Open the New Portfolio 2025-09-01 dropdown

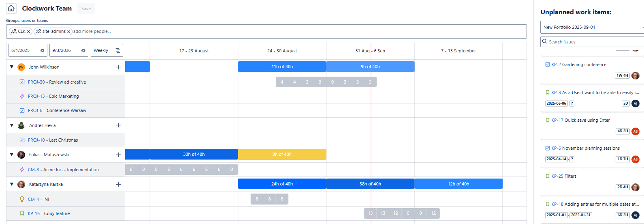[591, 27]
